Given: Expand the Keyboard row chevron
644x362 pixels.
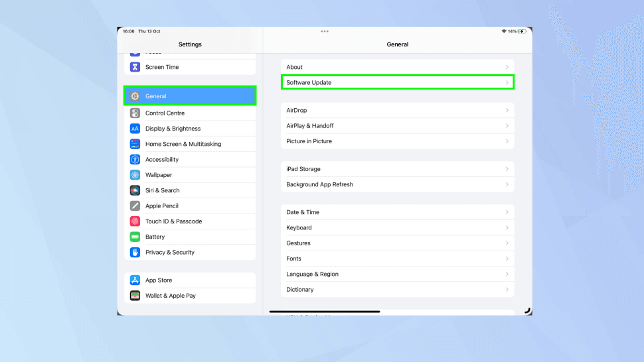Looking at the screenshot, I should click(507, 227).
